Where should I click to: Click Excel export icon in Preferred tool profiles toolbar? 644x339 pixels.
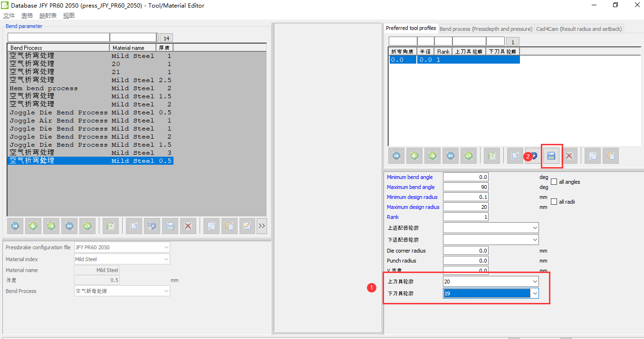pyautogui.click(x=492, y=156)
